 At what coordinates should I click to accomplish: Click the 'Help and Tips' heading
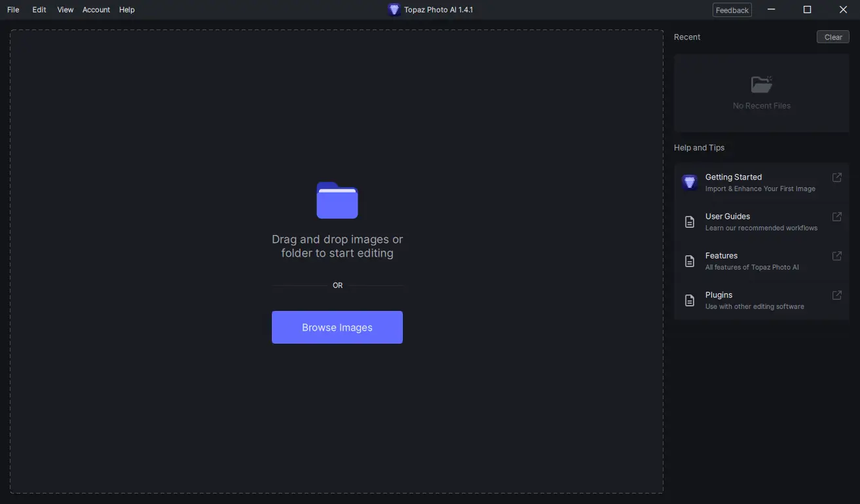click(x=699, y=148)
